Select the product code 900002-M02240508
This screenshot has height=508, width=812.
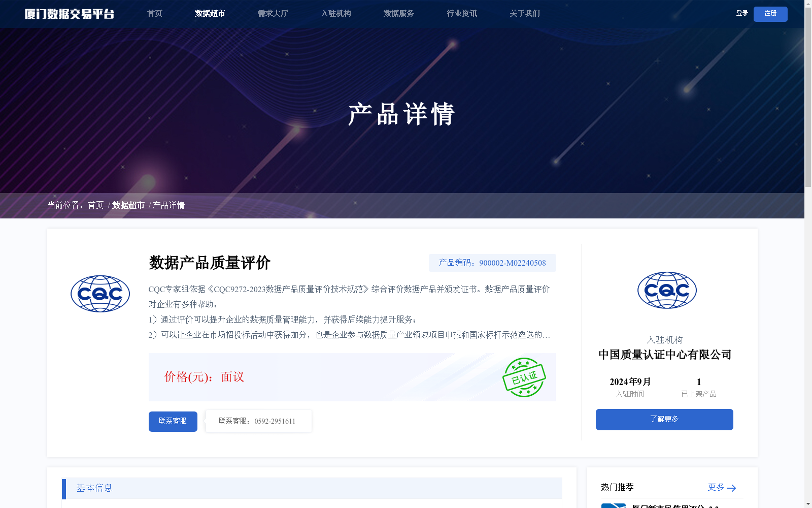pyautogui.click(x=513, y=263)
